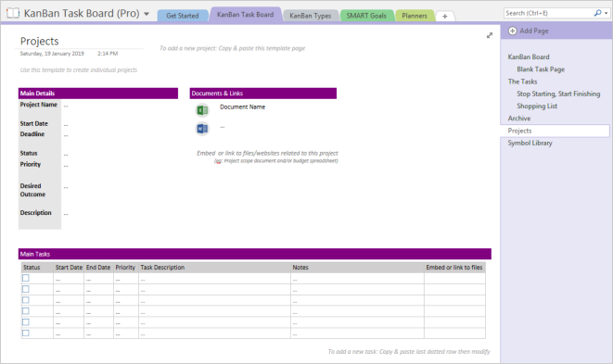Click the Add Page plus circle icon
The width and height of the screenshot is (613, 364).
[512, 31]
